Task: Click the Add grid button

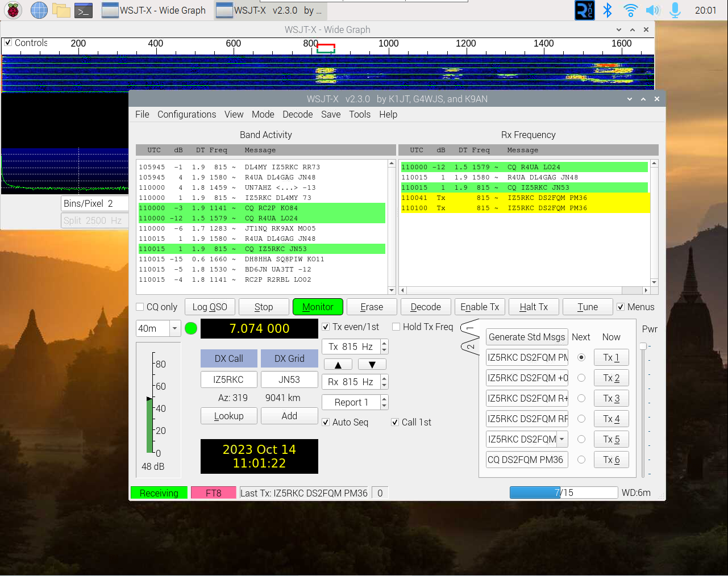Action: [x=289, y=416]
